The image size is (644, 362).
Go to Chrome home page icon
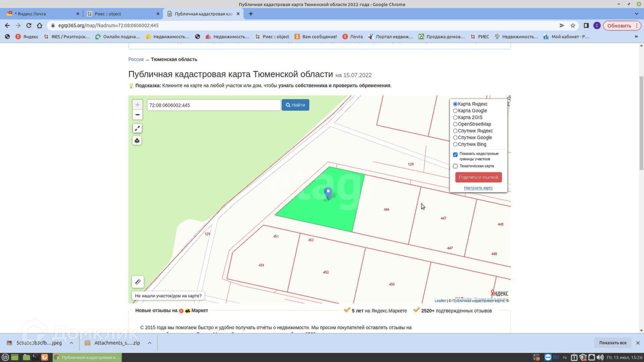40,25
